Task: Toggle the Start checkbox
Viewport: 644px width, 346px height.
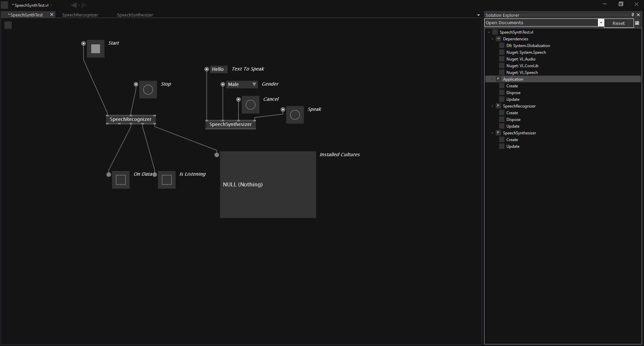Action: (96, 49)
